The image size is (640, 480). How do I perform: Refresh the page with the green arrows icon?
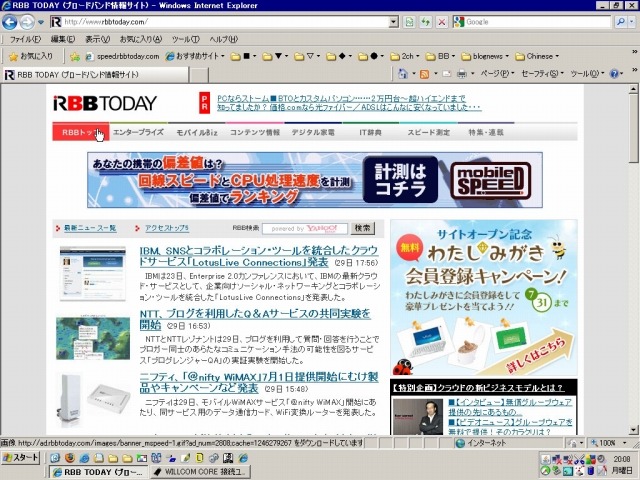(x=425, y=22)
